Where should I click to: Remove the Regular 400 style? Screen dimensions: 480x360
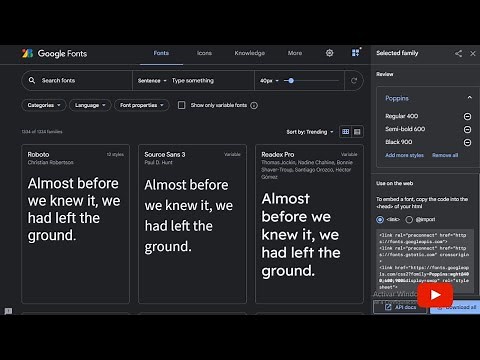coord(467,116)
